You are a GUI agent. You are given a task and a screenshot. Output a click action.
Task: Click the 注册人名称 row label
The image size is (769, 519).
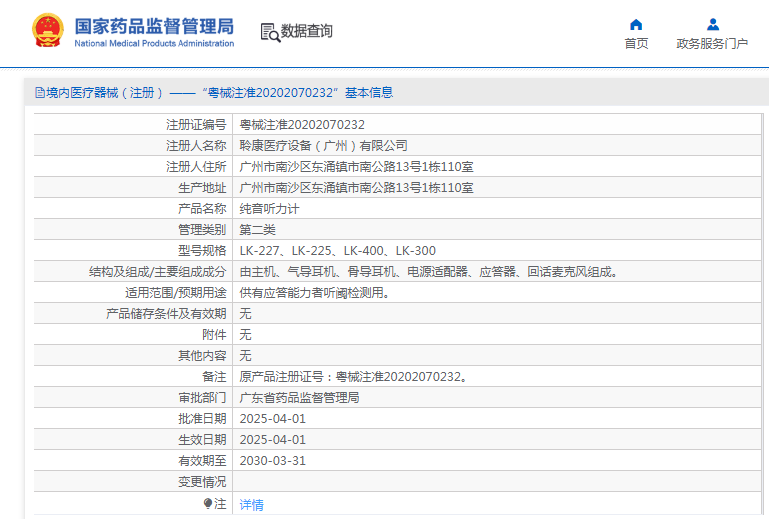click(x=196, y=146)
